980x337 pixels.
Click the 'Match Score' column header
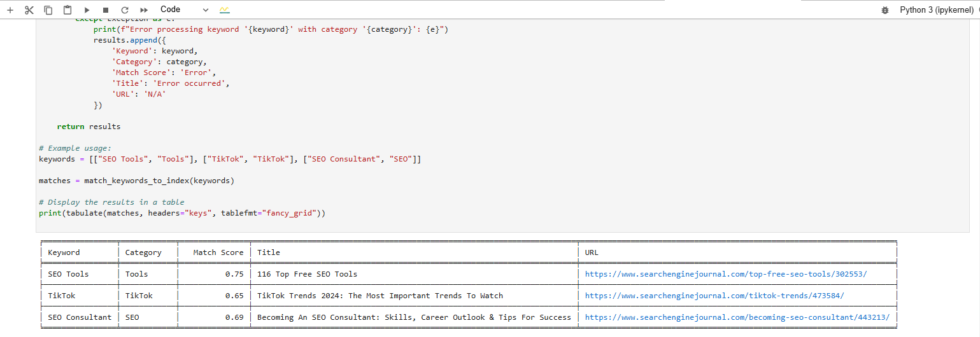(218, 252)
